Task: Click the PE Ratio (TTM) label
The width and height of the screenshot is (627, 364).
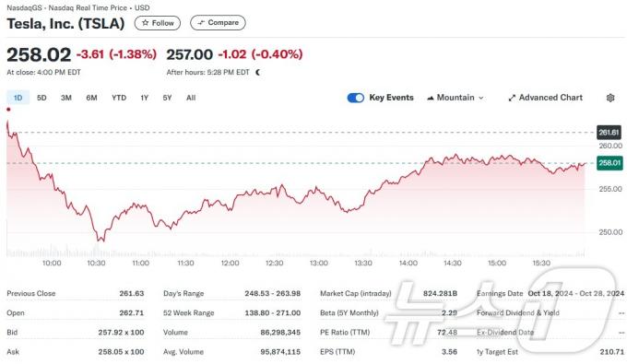Action: pyautogui.click(x=345, y=333)
